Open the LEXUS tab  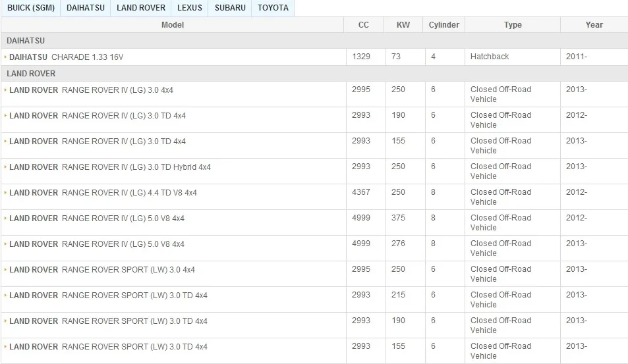click(x=189, y=8)
